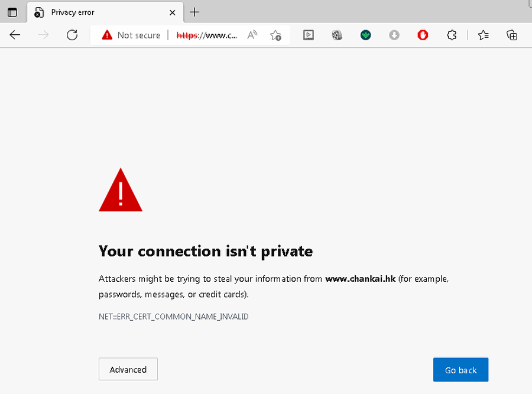This screenshot has width=532, height=394.
Task: Add this page to favorites star
Action: 275,35
